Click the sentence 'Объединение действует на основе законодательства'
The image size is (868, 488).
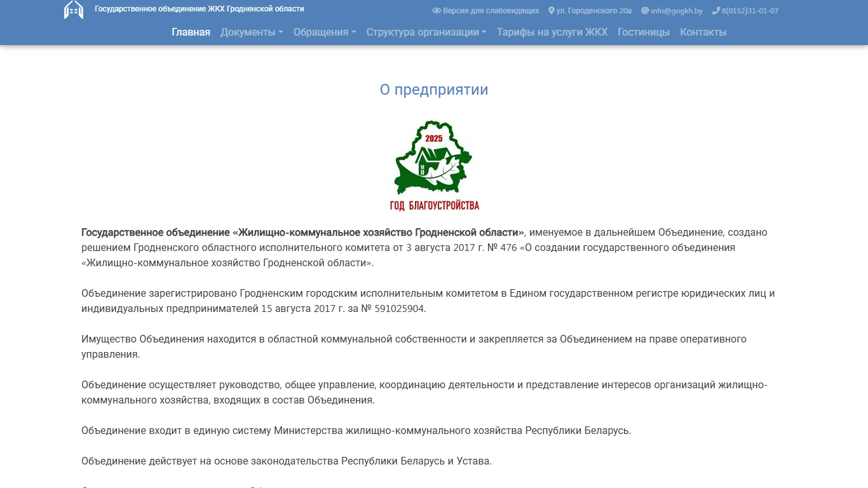(287, 461)
